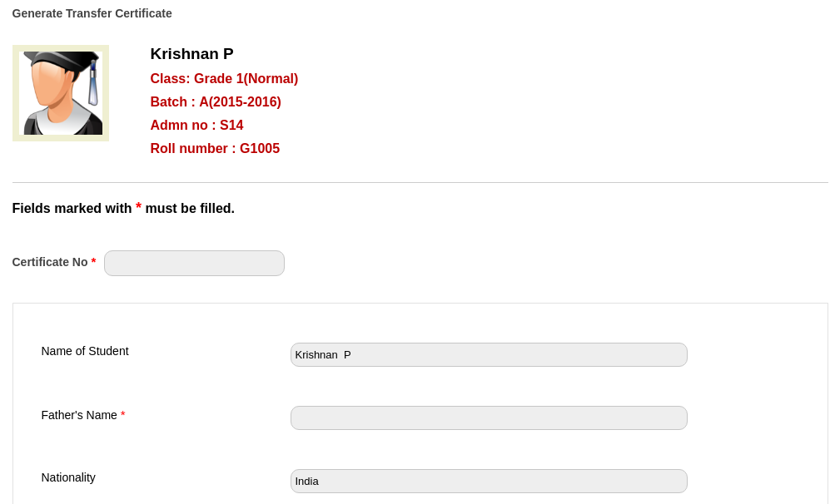This screenshot has height=504, width=840.
Task: Click the Name of Student text field
Action: click(489, 355)
